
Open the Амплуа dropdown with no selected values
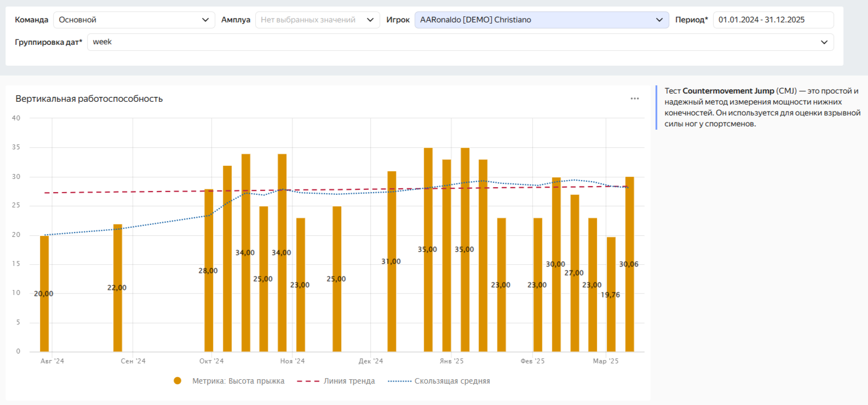[318, 20]
